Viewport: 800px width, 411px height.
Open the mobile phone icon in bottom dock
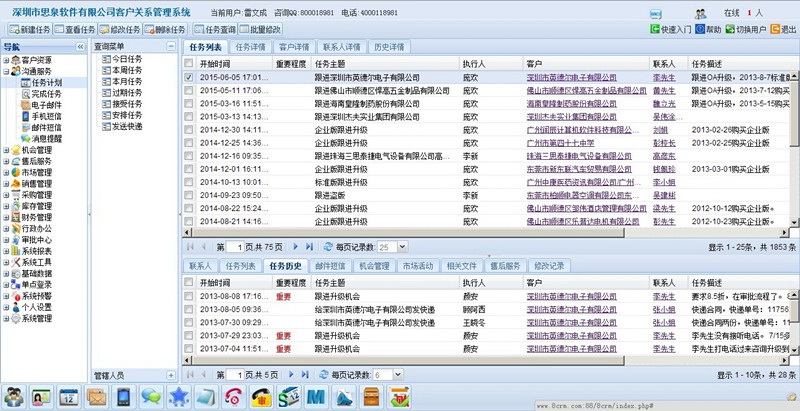click(x=123, y=397)
